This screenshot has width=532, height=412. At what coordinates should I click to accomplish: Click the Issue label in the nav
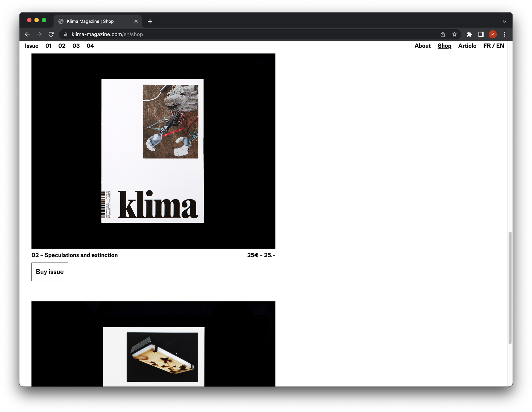click(32, 46)
